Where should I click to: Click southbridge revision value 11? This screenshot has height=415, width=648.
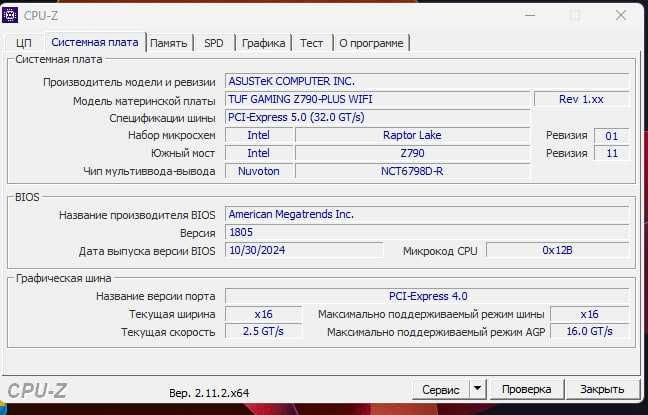(x=611, y=153)
